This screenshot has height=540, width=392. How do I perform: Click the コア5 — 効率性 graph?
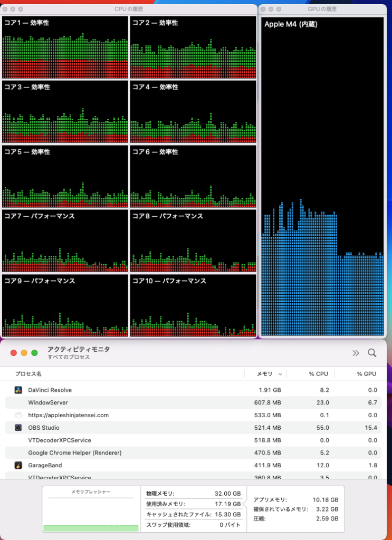(x=65, y=176)
